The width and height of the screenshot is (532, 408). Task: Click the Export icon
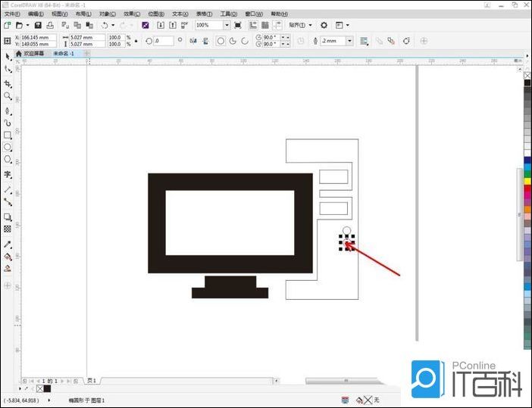pyautogui.click(x=173, y=25)
